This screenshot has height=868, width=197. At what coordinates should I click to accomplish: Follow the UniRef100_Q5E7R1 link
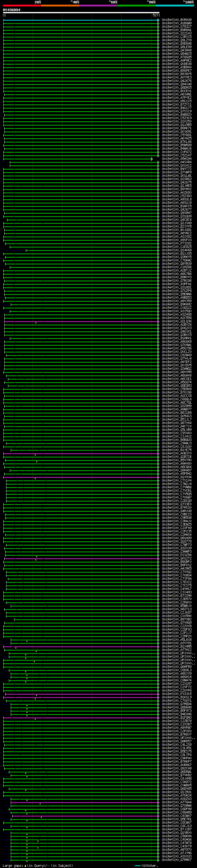click(176, 819)
